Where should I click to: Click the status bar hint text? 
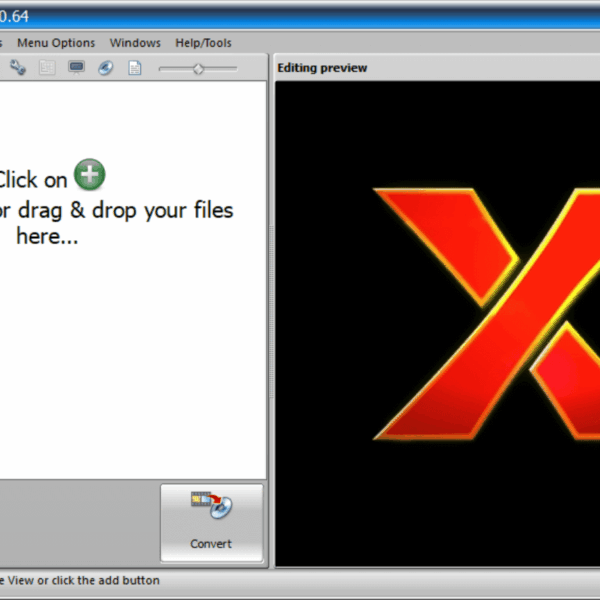(x=78, y=580)
